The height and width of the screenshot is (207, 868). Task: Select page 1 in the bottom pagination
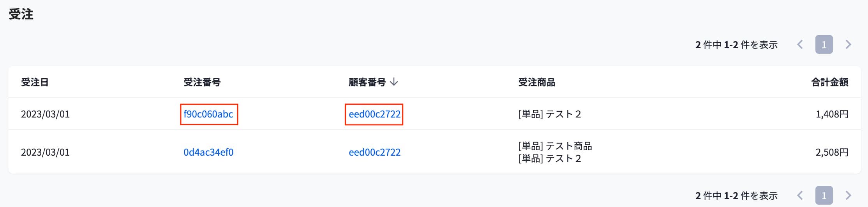pyautogui.click(x=824, y=195)
